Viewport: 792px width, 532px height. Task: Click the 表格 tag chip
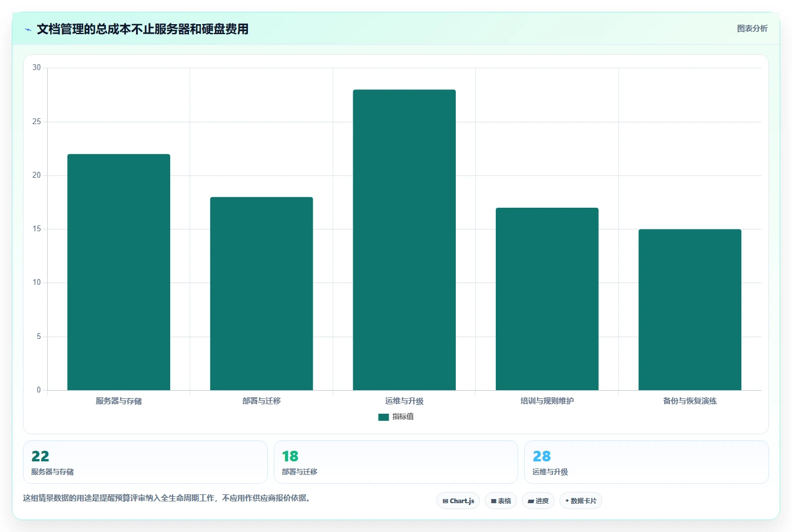(501, 501)
